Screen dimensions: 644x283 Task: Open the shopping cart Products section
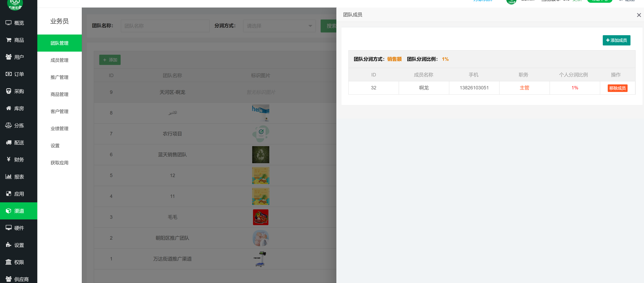coord(9,40)
